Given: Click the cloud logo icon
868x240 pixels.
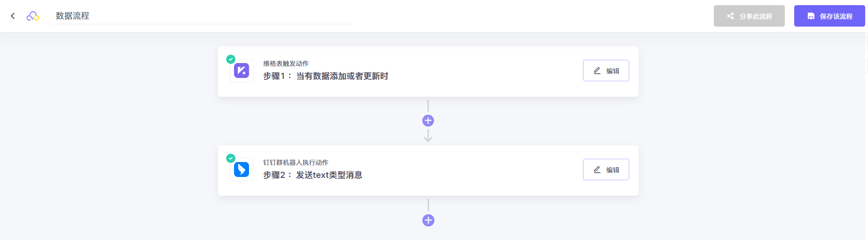Looking at the screenshot, I should coord(33,16).
